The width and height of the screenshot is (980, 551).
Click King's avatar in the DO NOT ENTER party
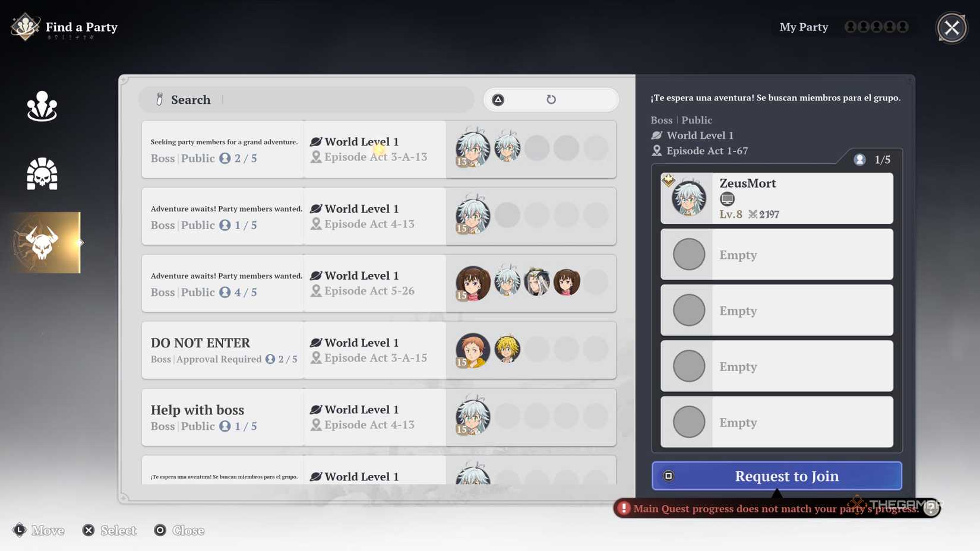click(472, 350)
